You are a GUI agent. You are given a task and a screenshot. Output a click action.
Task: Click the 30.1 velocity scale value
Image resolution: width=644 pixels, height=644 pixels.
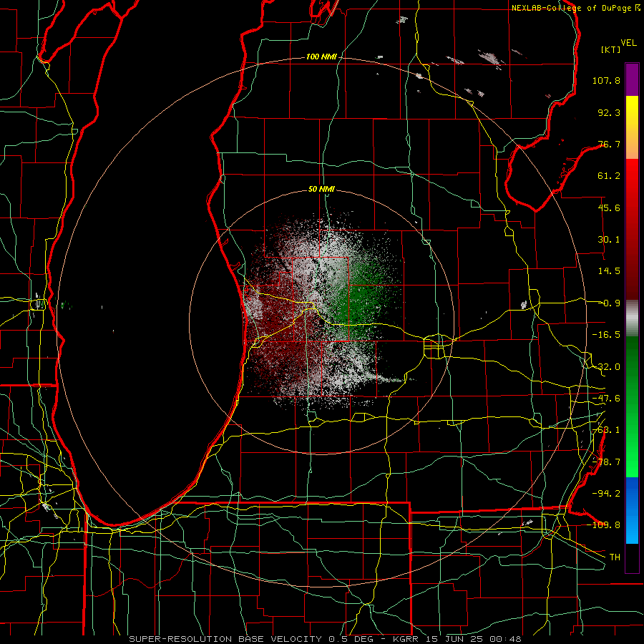[x=609, y=240]
